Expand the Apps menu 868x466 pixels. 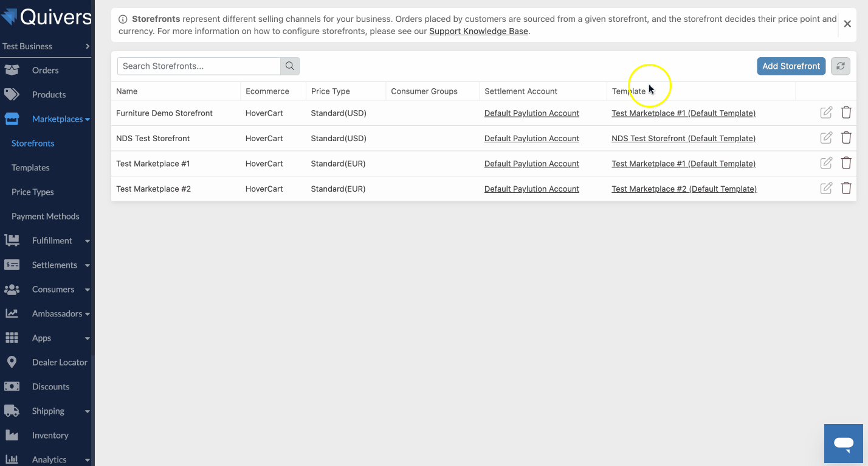88,338
